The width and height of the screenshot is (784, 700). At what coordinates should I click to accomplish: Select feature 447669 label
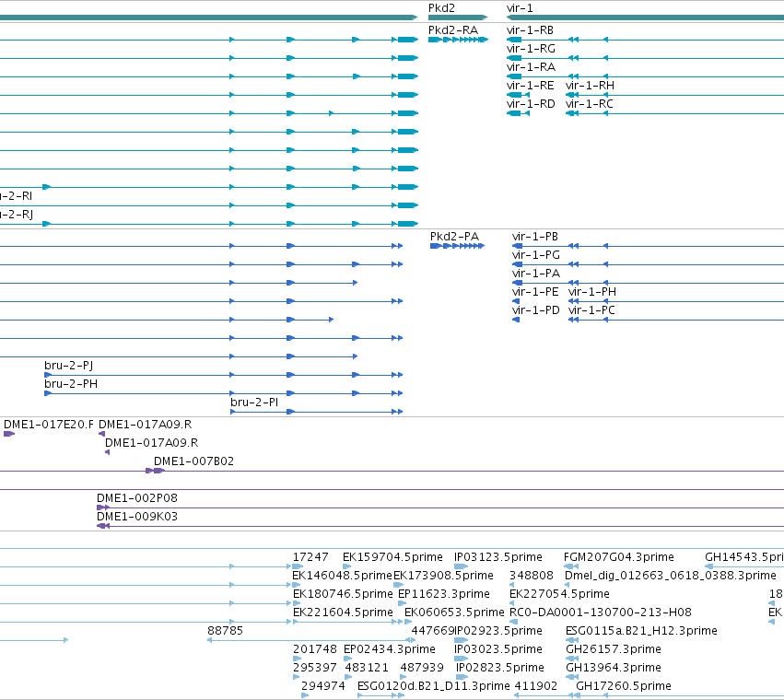(432, 631)
